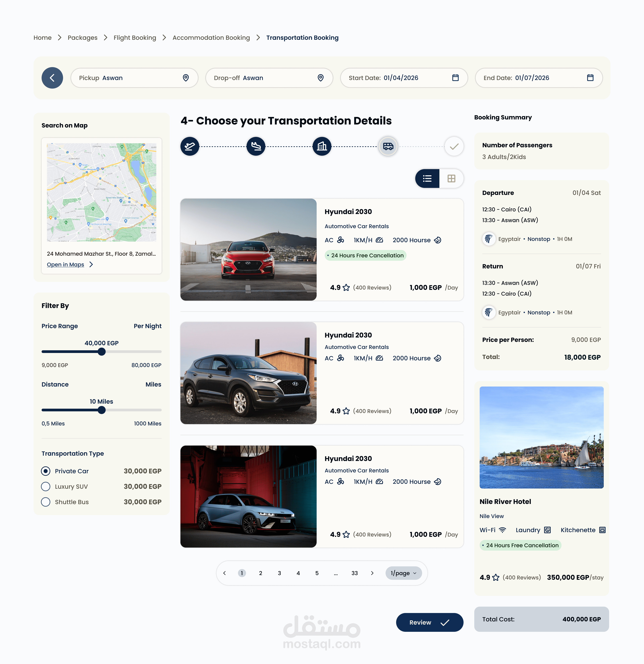
Task: Click End Date calendar icon
Action: click(x=590, y=78)
